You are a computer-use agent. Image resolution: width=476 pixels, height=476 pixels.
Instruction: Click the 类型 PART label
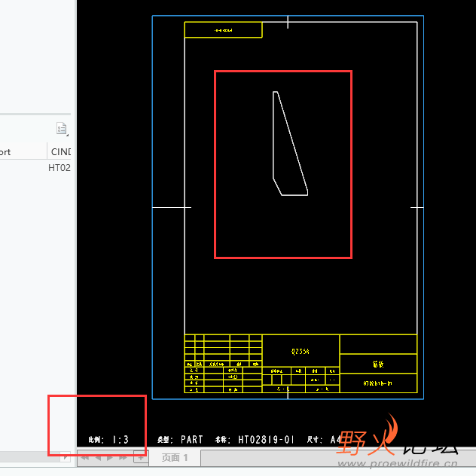coord(180,440)
